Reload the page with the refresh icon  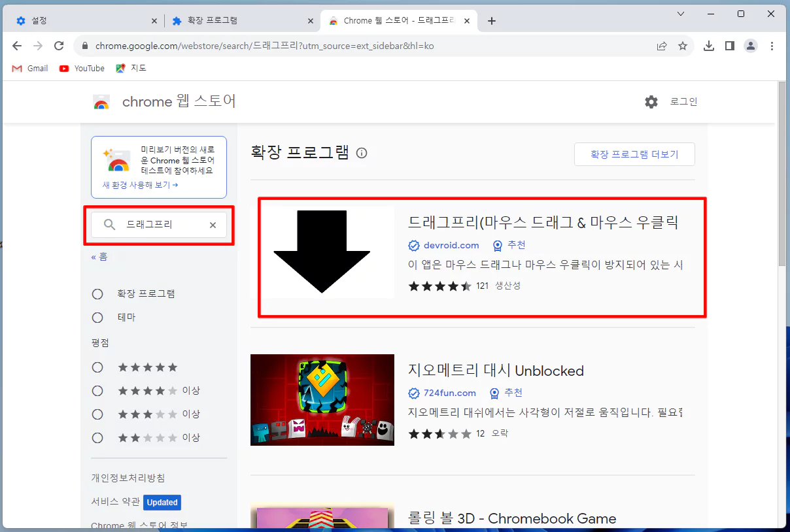click(59, 46)
